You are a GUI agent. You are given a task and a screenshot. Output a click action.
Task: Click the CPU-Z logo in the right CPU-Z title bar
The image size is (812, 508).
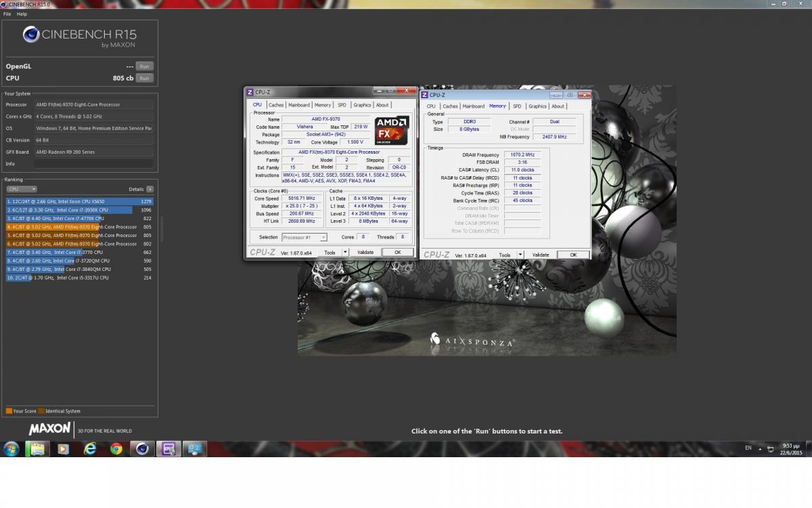[424, 95]
